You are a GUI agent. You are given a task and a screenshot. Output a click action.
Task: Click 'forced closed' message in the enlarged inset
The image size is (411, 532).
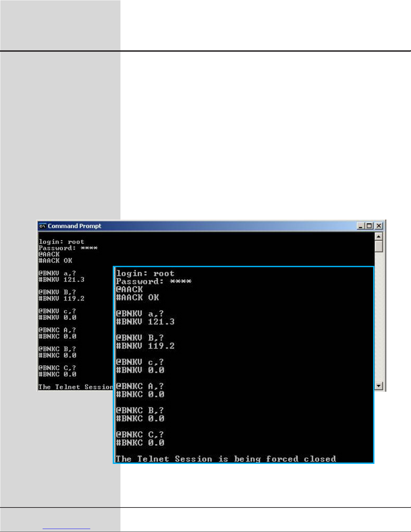click(301, 459)
